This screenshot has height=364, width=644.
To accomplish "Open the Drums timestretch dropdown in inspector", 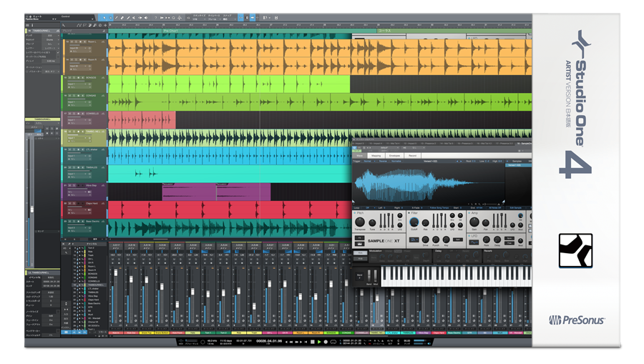I will pyautogui.click(x=49, y=40).
